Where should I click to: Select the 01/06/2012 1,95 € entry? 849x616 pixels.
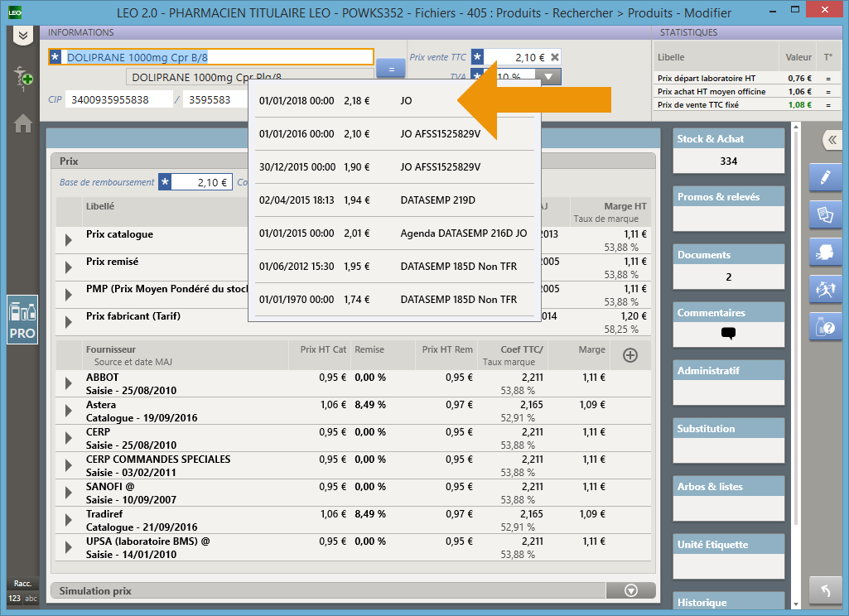tap(394, 267)
